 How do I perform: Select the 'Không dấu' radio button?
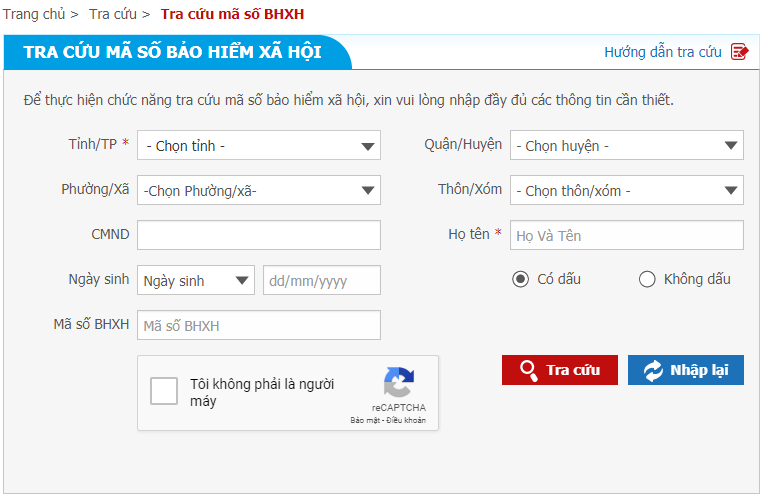click(647, 279)
